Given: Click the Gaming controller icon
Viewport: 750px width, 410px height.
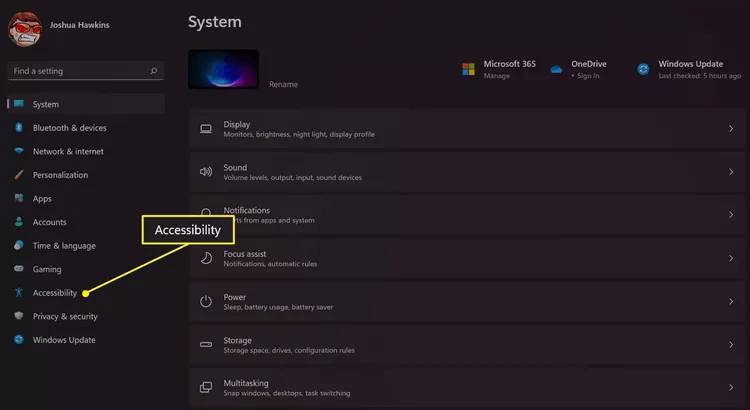Looking at the screenshot, I should (x=19, y=268).
